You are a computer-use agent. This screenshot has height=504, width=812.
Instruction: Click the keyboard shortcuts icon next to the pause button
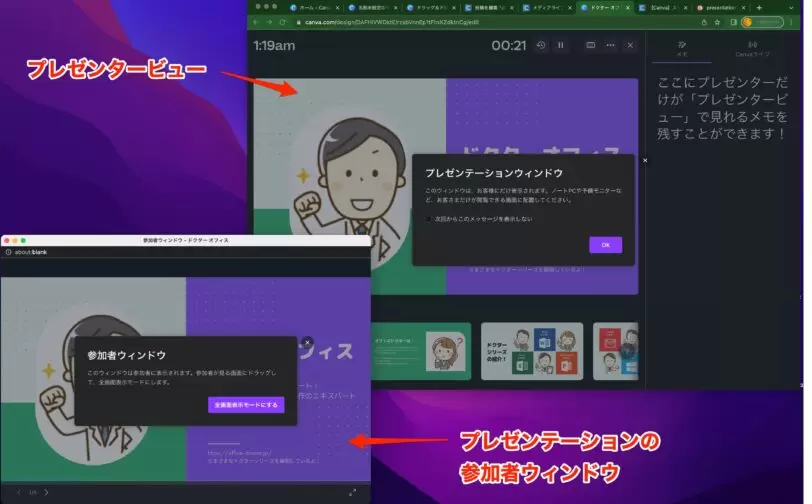point(590,46)
